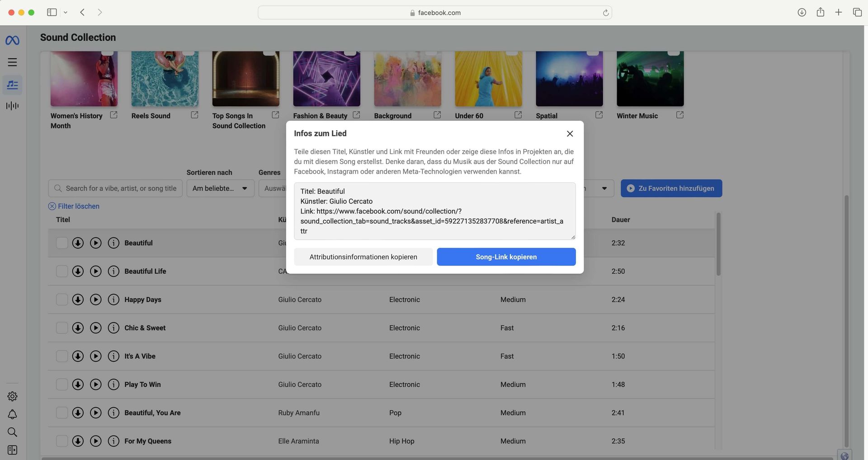Download the song Chic & Sweet
This screenshot has height=460, width=868.
tap(78, 328)
